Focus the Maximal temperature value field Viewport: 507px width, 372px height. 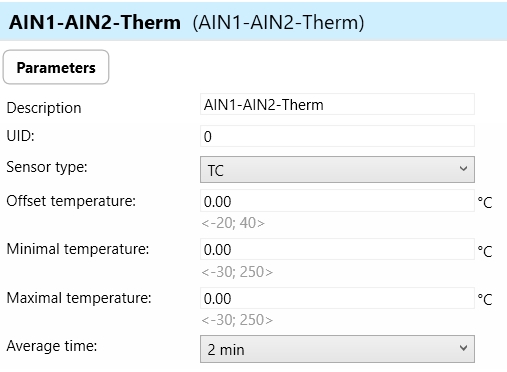tap(337, 298)
